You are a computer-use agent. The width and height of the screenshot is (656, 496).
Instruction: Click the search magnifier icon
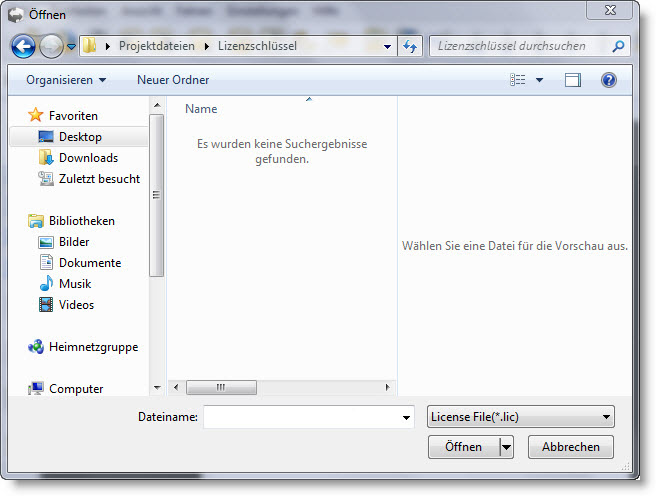pos(619,46)
